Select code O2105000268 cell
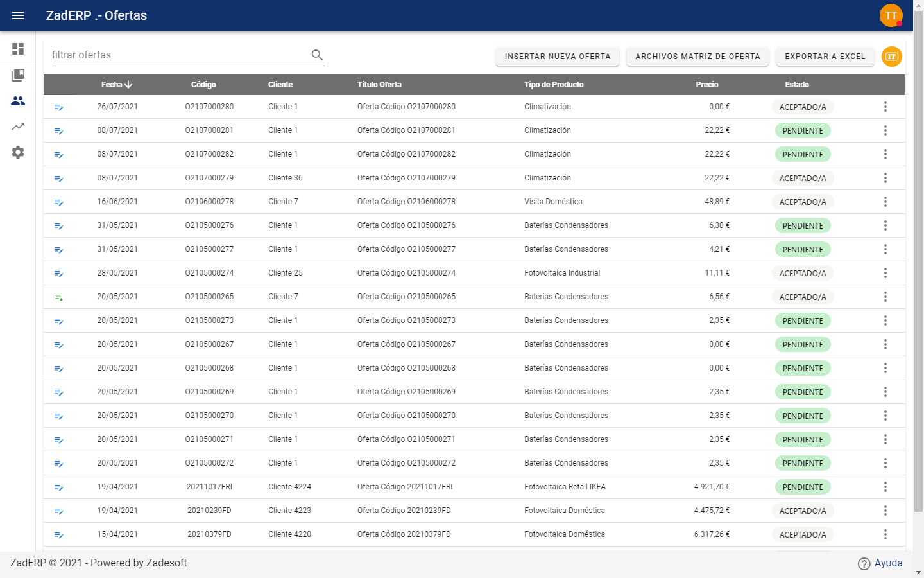This screenshot has width=924, height=578. click(x=209, y=368)
